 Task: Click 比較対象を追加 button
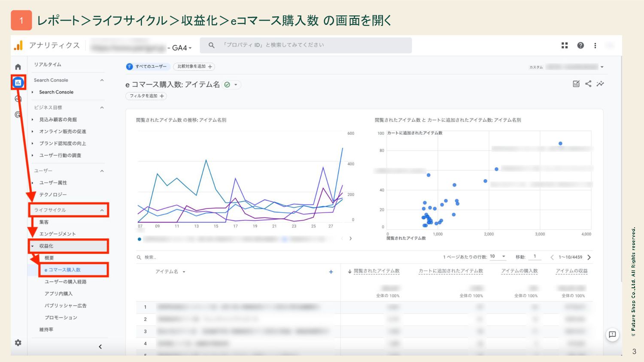(x=194, y=66)
